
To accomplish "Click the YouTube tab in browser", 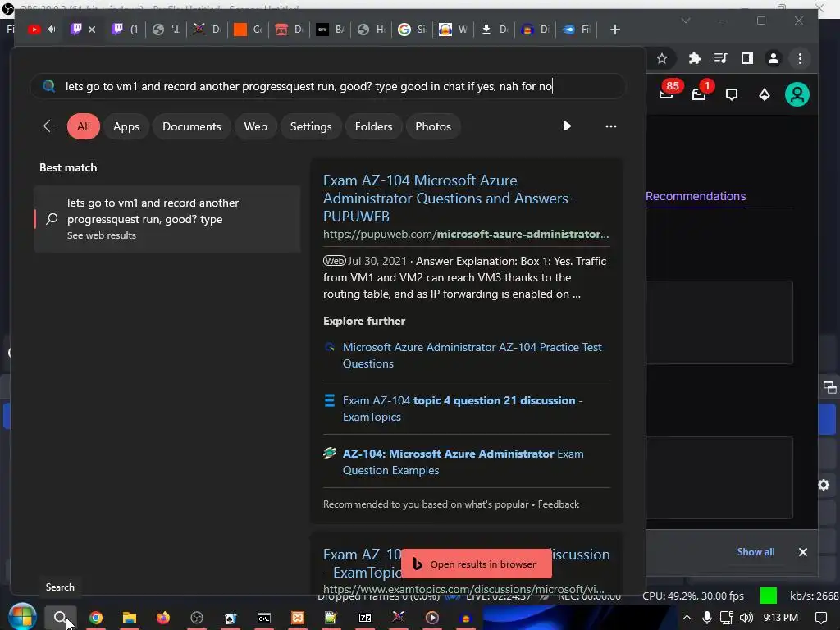I will [34, 30].
